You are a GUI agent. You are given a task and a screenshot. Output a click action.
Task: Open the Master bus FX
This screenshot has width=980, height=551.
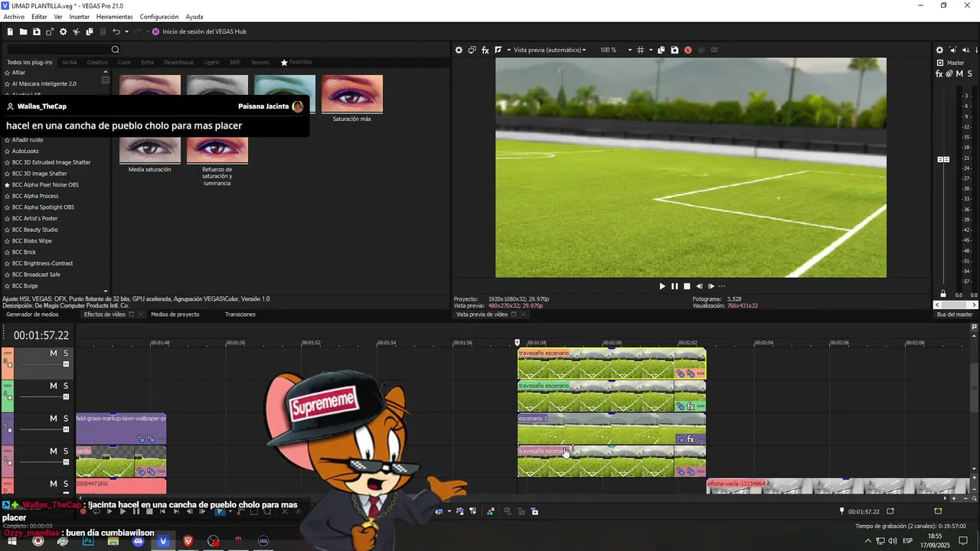point(939,74)
